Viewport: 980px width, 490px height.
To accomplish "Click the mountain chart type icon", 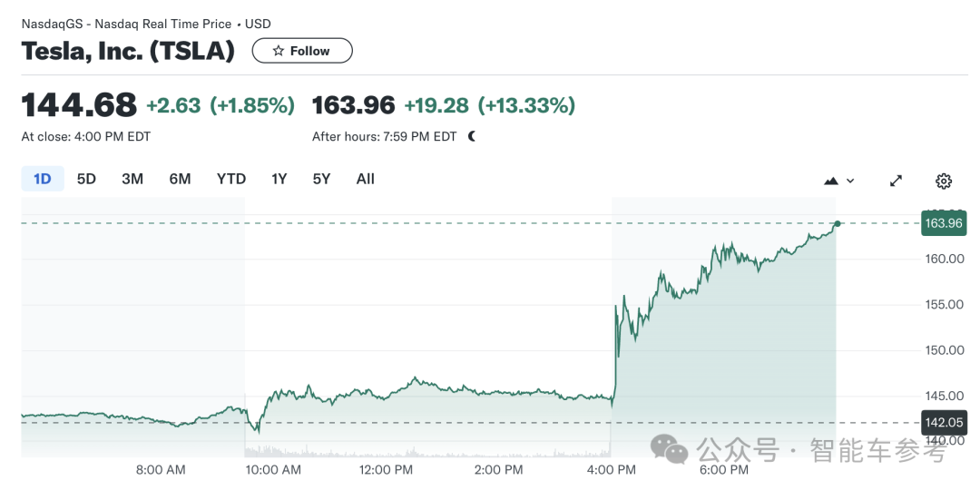I will pyautogui.click(x=831, y=181).
